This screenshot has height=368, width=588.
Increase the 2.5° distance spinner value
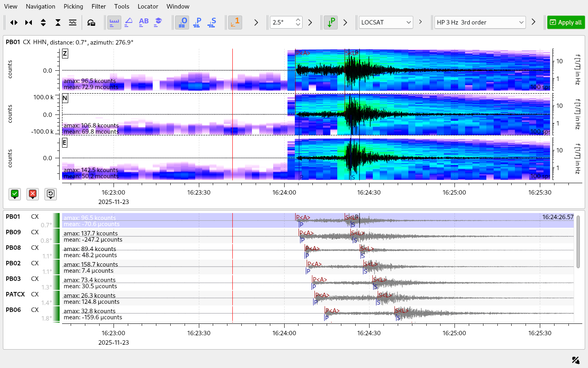[298, 20]
